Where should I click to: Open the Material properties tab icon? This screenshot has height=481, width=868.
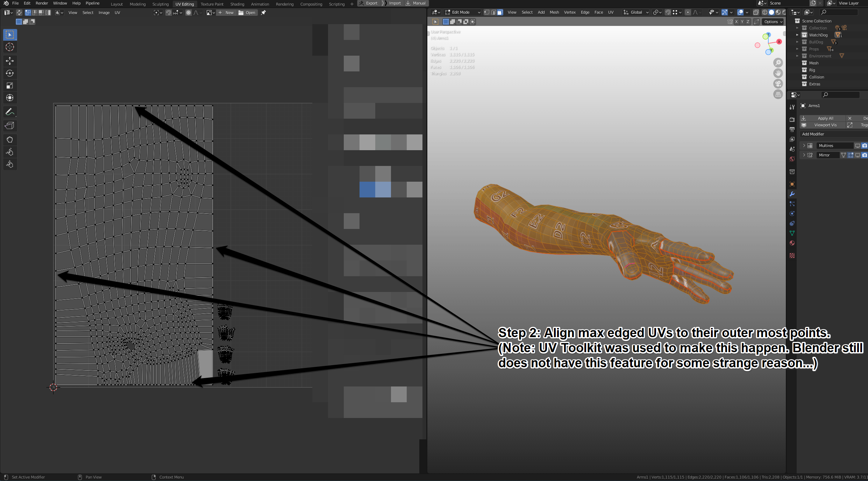coord(792,243)
